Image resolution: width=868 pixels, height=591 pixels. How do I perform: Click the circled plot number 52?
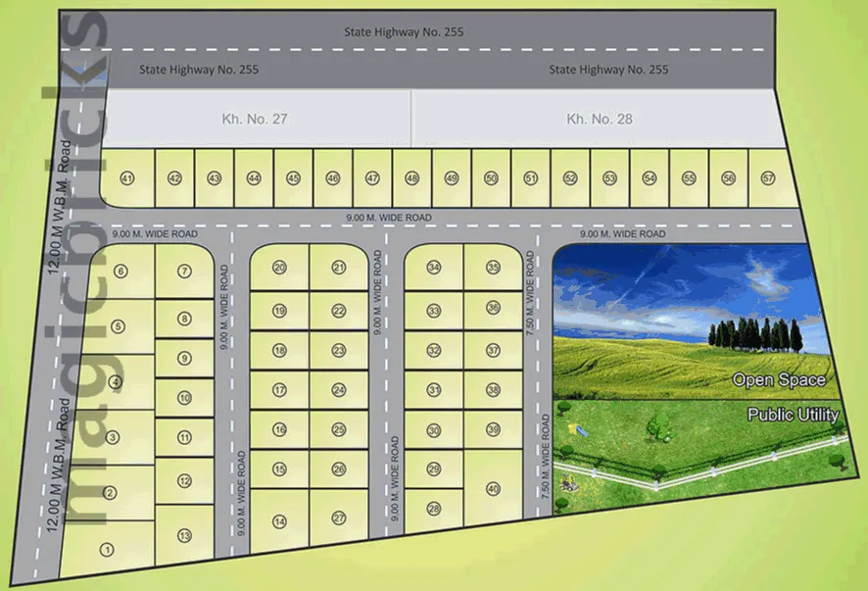570,178
